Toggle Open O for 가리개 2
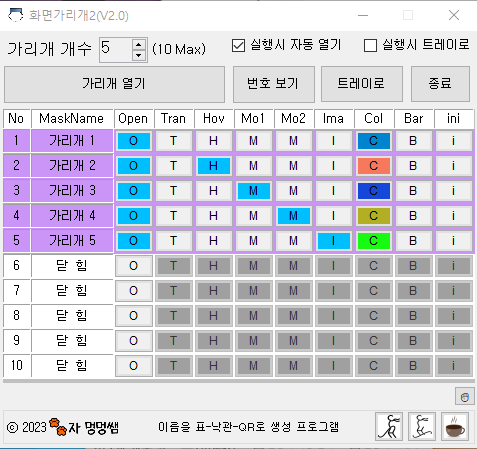The width and height of the screenshot is (477, 449). click(x=133, y=166)
